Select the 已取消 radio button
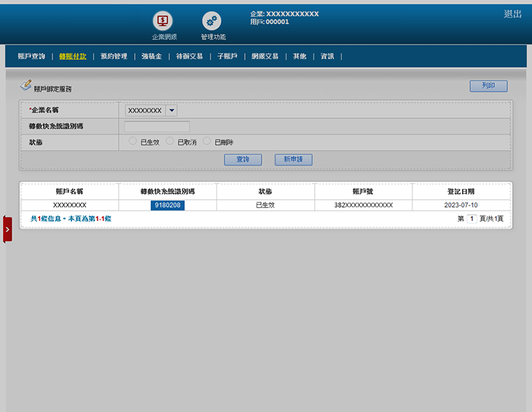The width and height of the screenshot is (532, 412). (170, 141)
